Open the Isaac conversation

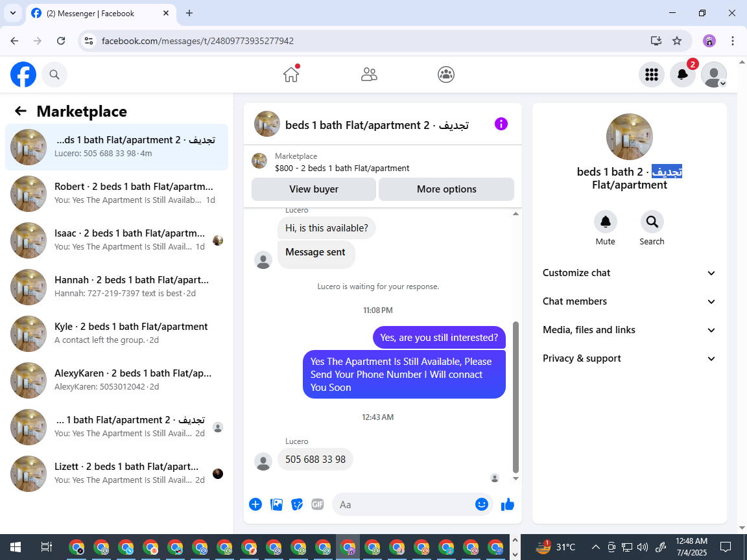point(117,240)
